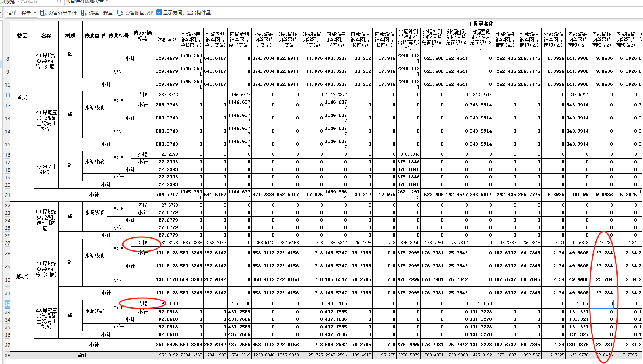Click the 375.1846 cell in row 16
Screen dimensions: 643x364
[409, 155]
